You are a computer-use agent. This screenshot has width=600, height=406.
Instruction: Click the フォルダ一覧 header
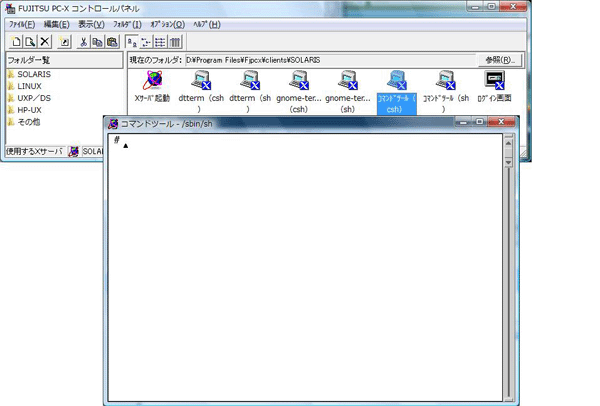(64, 60)
